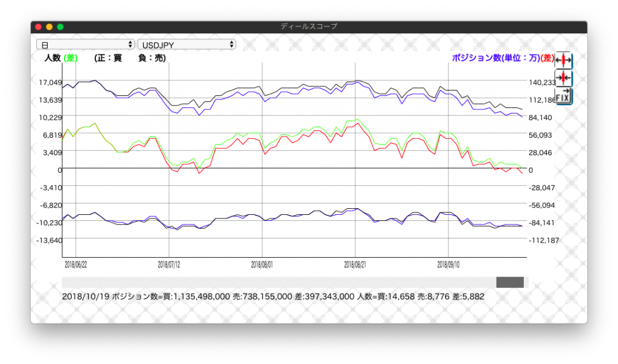Click the (正：買 負：売) legend text
Screen dimensions: 618x364
(130, 58)
